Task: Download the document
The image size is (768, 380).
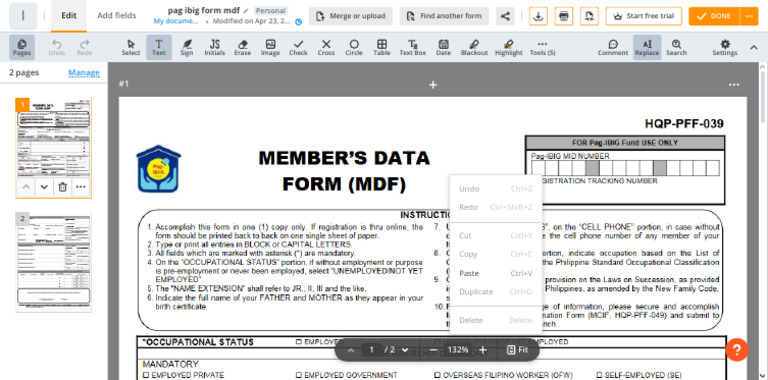Action: pyautogui.click(x=538, y=16)
